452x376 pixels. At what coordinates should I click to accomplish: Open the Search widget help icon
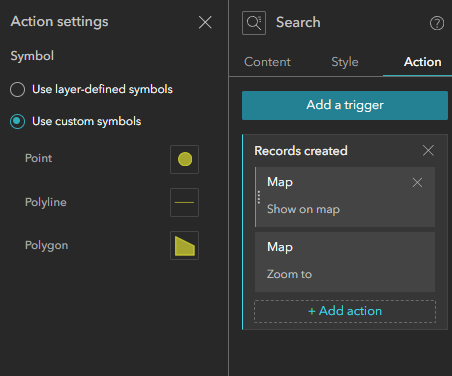point(437,23)
